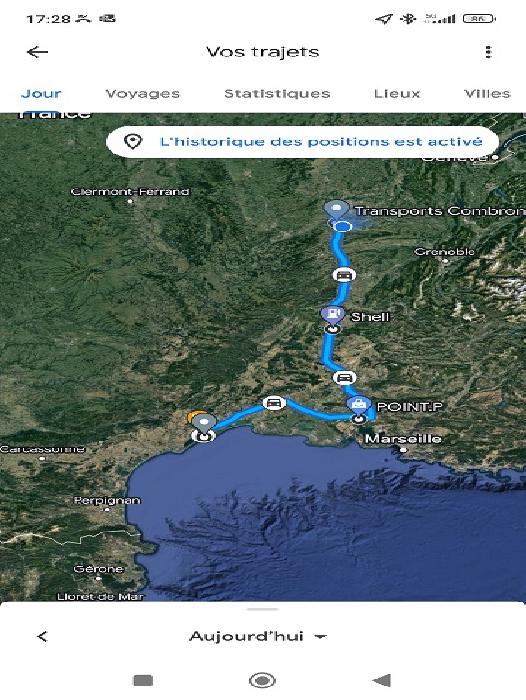Switch to the Voyages tab

142,93
